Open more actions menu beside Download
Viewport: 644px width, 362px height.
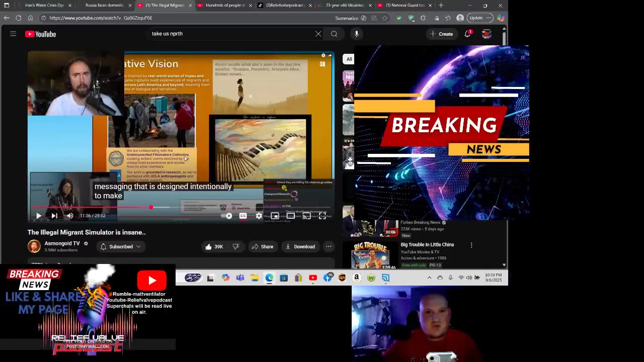coord(329,246)
